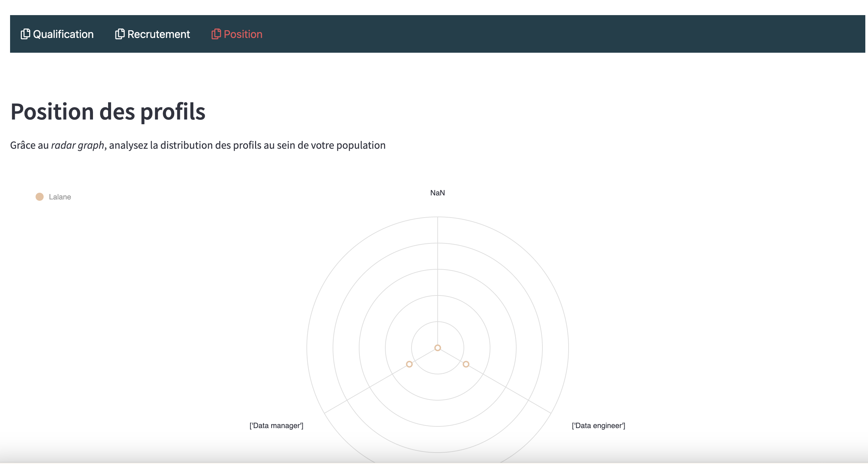Switch to the Recrutement tab label

pyautogui.click(x=158, y=34)
